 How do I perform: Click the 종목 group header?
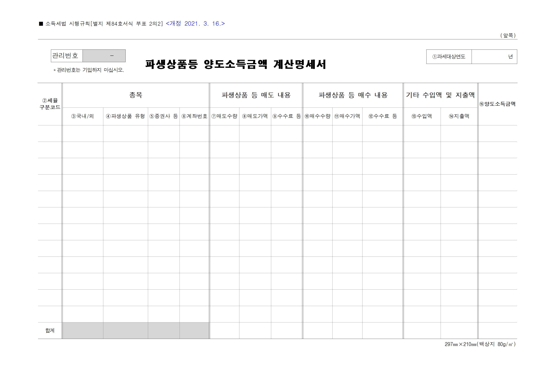coord(136,95)
